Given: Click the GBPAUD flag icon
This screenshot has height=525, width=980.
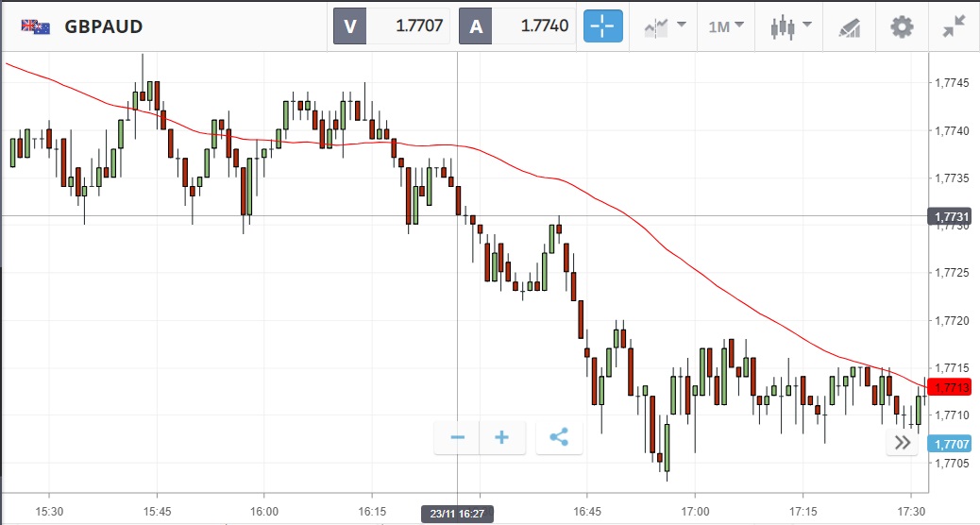Looking at the screenshot, I should (36, 26).
